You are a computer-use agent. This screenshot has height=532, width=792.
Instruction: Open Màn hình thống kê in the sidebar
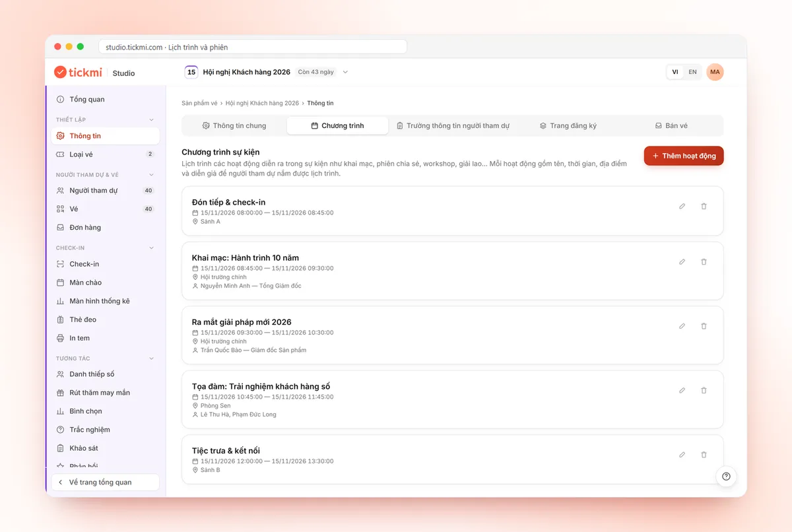[x=106, y=301]
